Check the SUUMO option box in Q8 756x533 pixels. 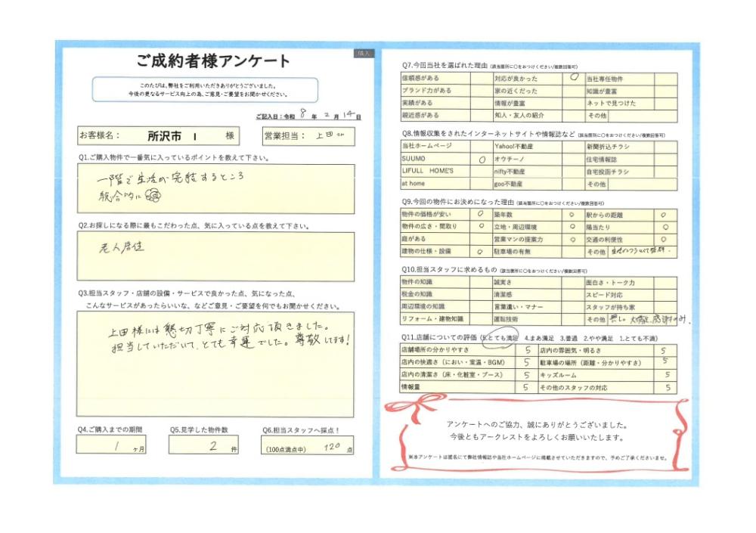482,160
